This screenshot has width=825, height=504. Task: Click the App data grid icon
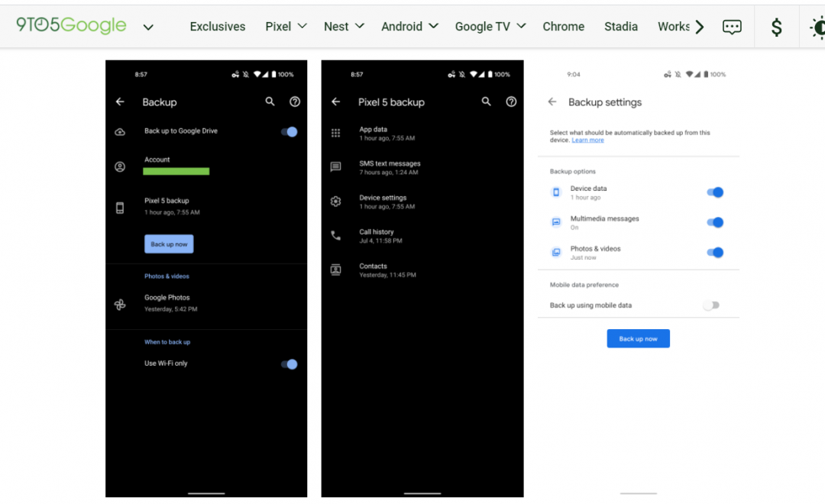pyautogui.click(x=335, y=133)
